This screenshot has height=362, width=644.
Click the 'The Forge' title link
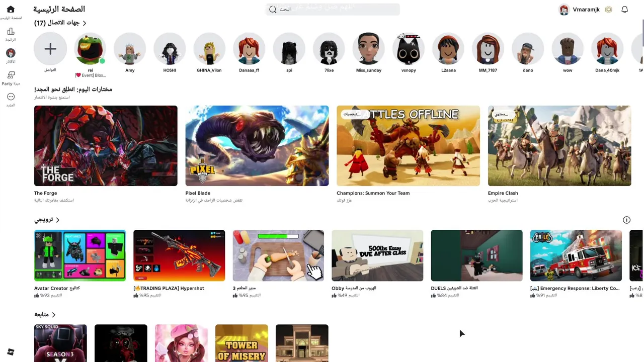point(45,193)
